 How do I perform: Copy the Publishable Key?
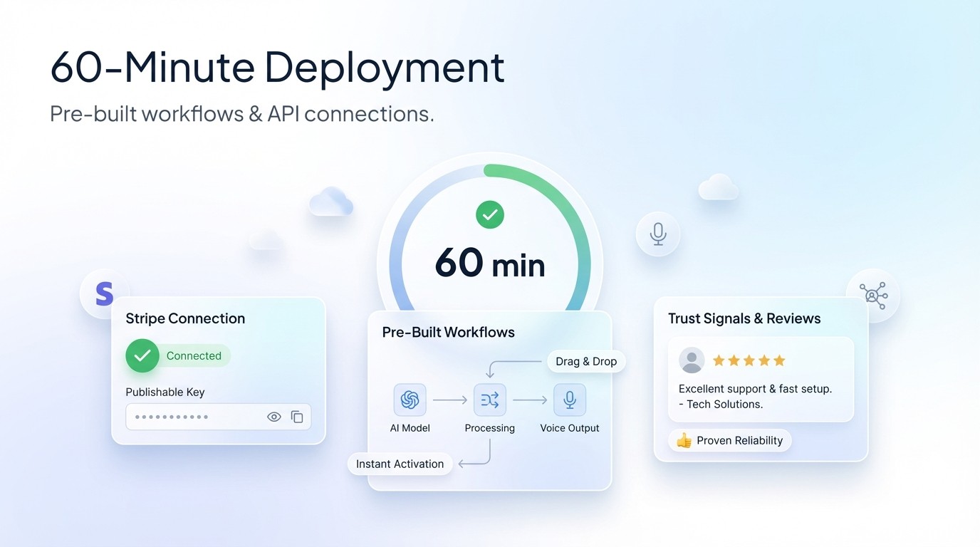(298, 417)
